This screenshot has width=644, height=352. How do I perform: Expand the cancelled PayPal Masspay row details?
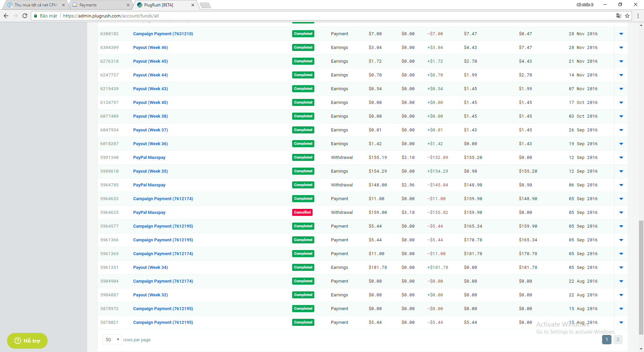coord(621,213)
